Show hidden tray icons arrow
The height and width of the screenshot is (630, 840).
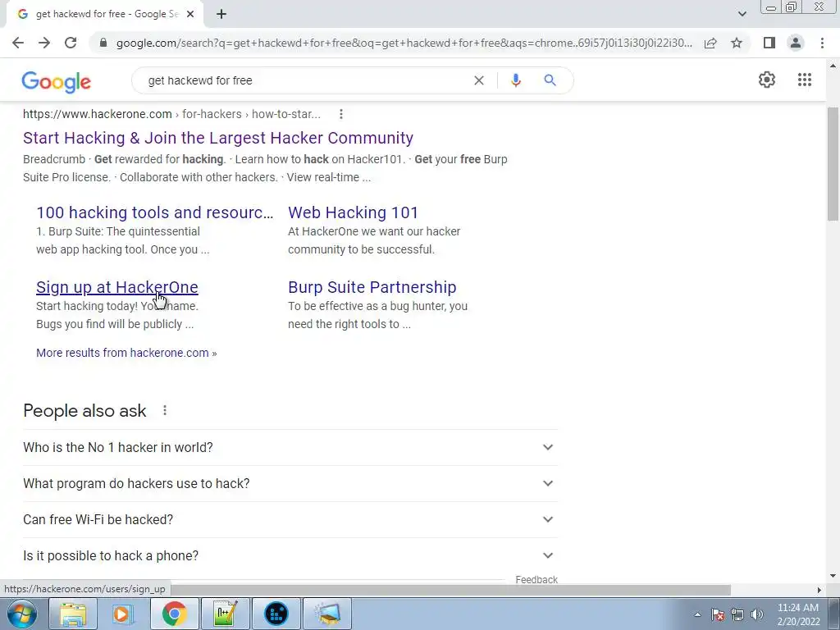[697, 614]
